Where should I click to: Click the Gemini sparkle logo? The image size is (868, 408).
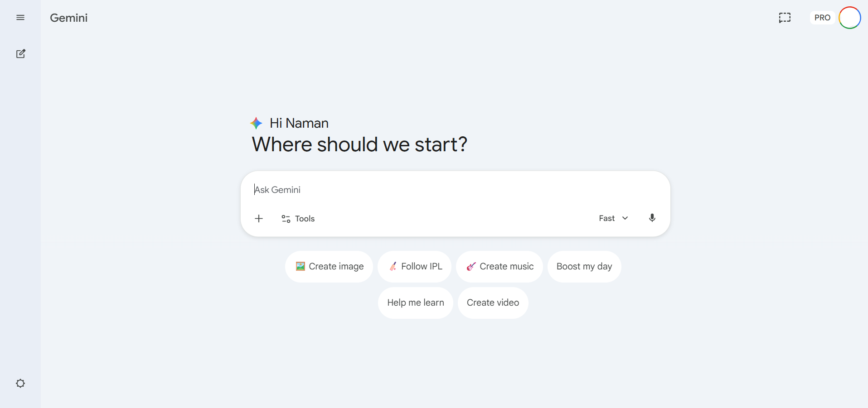pos(256,123)
